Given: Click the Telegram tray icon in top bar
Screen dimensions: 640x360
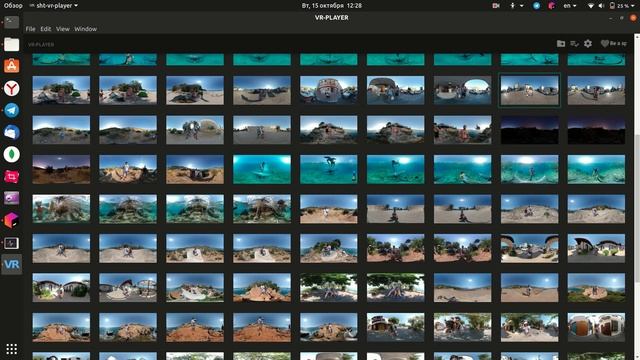Looking at the screenshot, I should point(536,6).
